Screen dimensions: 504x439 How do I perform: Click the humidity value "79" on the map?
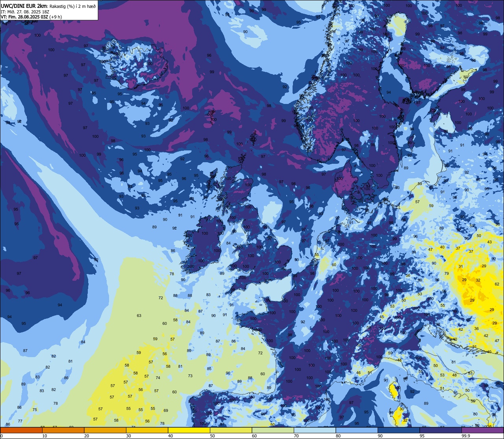coord(447,274)
